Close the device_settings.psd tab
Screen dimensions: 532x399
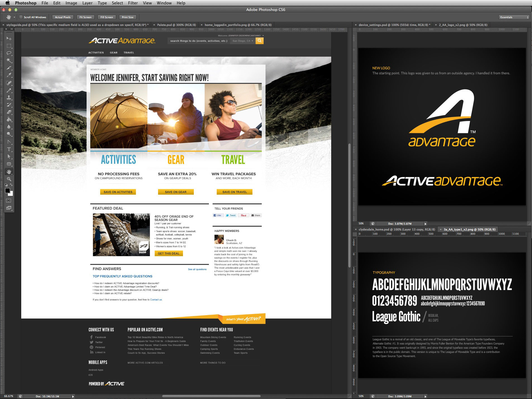[356, 25]
